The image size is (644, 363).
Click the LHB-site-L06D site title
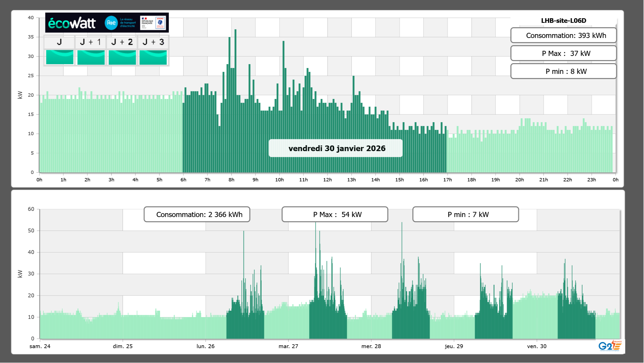pyautogui.click(x=563, y=21)
